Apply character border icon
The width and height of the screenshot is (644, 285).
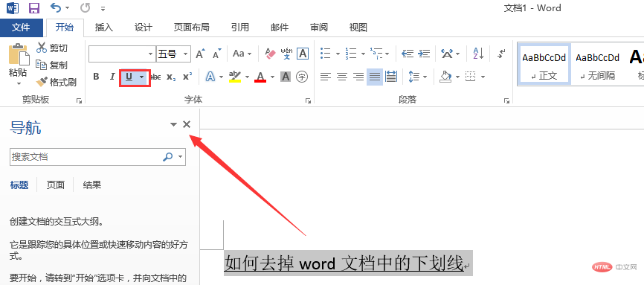point(303,54)
